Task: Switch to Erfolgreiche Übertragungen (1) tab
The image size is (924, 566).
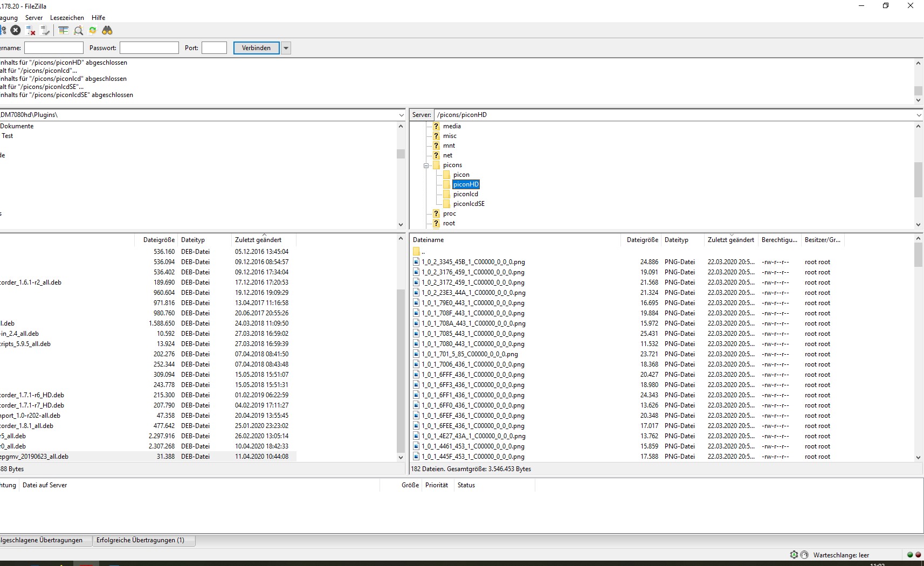Action: 140,540
